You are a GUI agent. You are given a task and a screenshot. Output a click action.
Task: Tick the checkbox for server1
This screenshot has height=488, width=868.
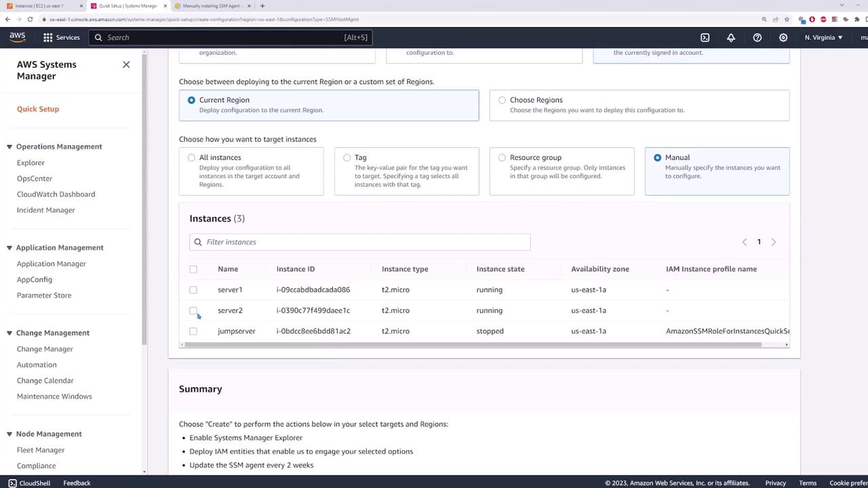[x=193, y=290]
